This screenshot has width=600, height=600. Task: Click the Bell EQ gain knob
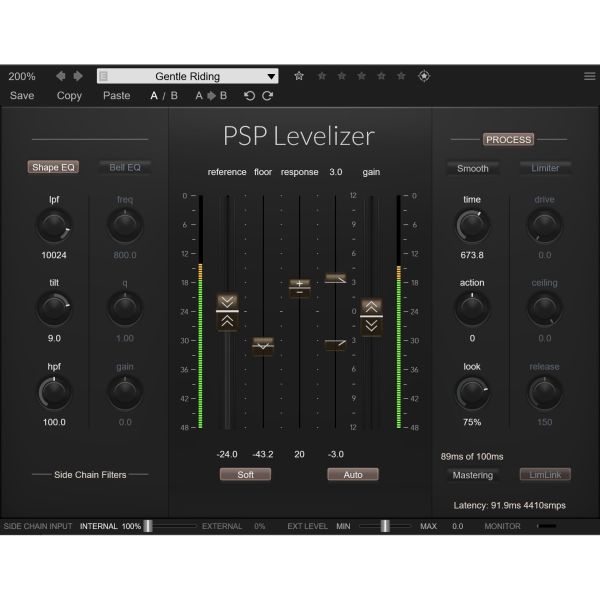click(x=125, y=393)
